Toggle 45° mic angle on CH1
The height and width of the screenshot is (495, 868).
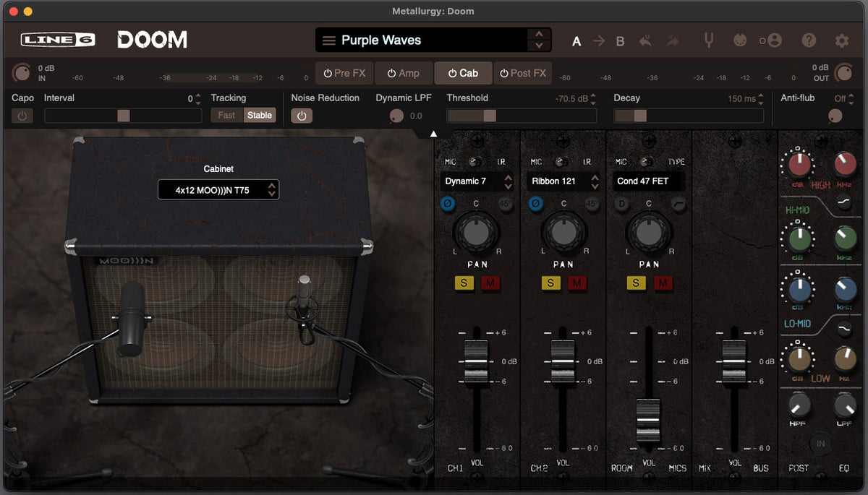point(505,205)
